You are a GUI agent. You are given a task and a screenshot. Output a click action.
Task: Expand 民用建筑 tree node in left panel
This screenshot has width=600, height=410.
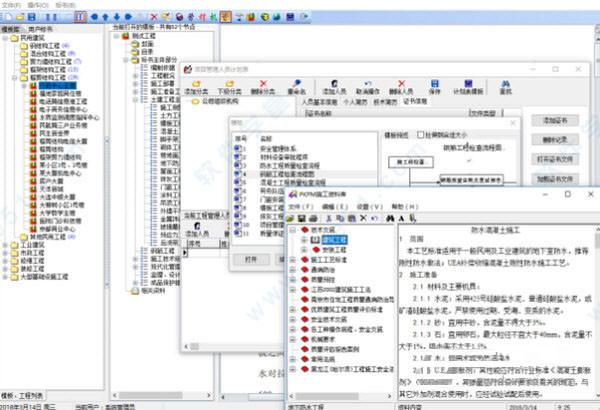pyautogui.click(x=7, y=38)
